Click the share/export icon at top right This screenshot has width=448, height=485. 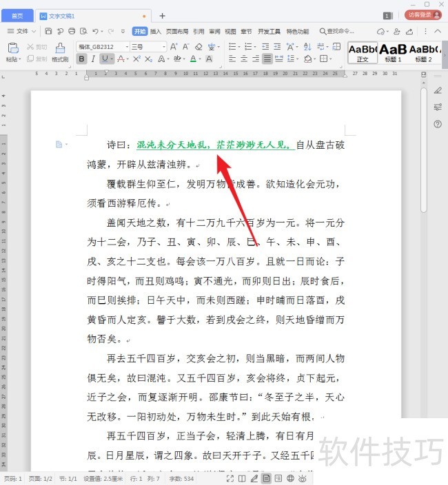pyautogui.click(x=409, y=31)
